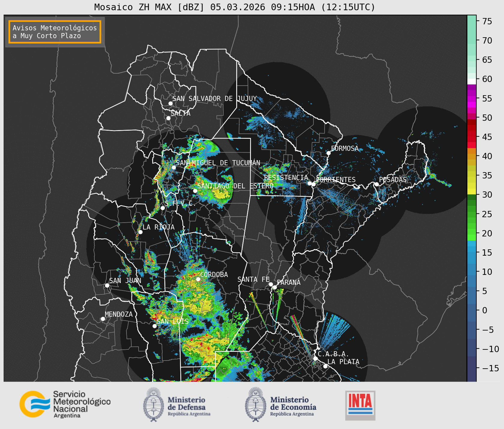Select the San Juan city marker
The width and height of the screenshot is (504, 429).
point(107,285)
